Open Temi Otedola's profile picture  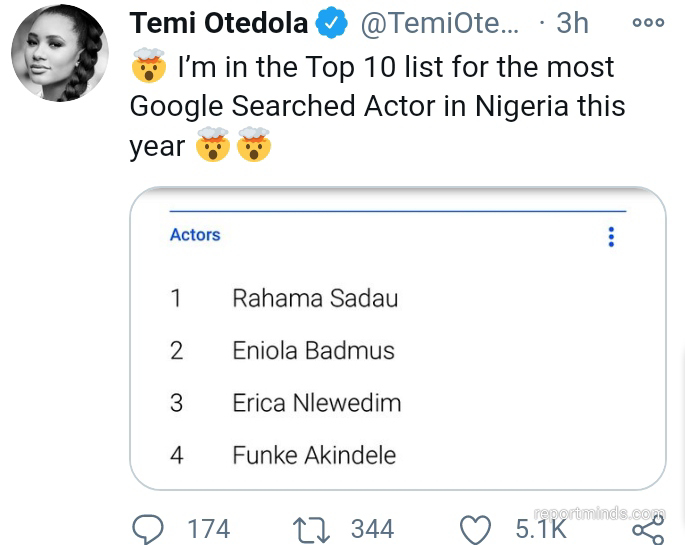(x=59, y=53)
